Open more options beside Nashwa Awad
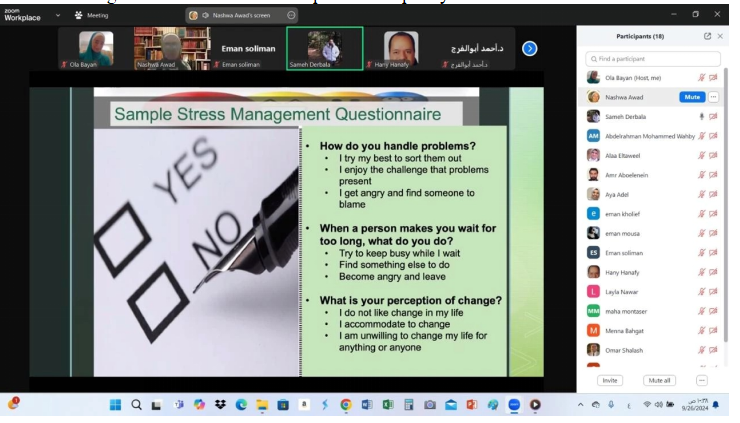 [x=713, y=97]
